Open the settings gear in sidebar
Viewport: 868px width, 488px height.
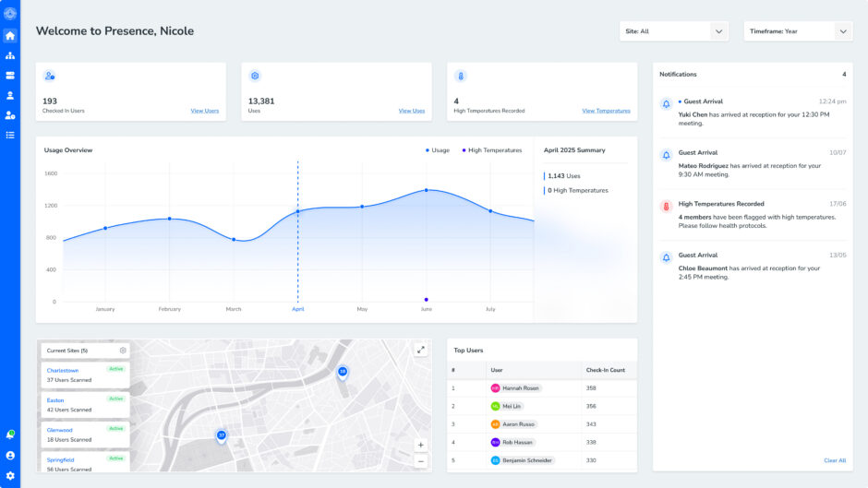(10, 475)
